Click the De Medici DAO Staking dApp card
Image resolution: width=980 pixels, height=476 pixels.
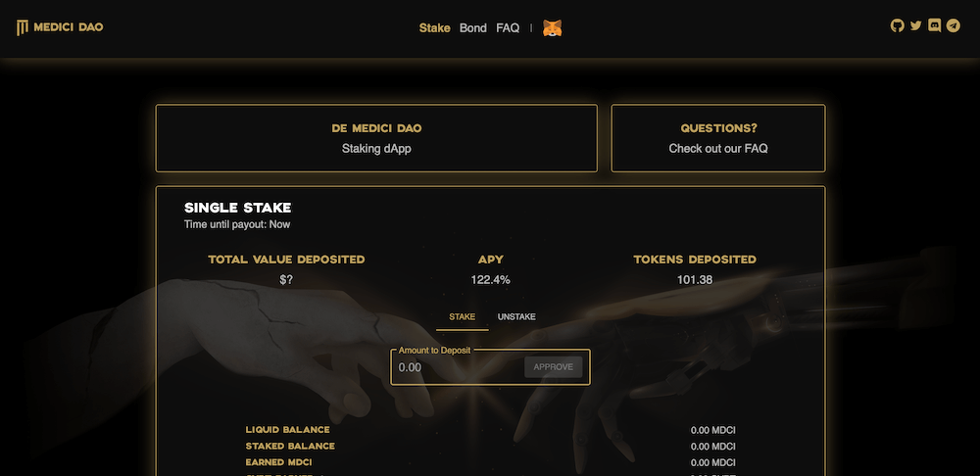(x=376, y=138)
